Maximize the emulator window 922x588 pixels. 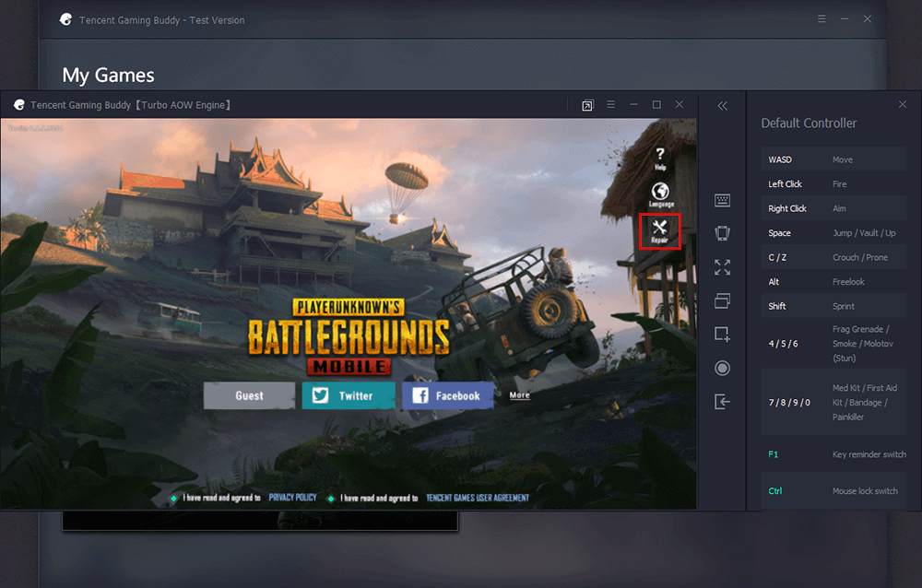[656, 104]
